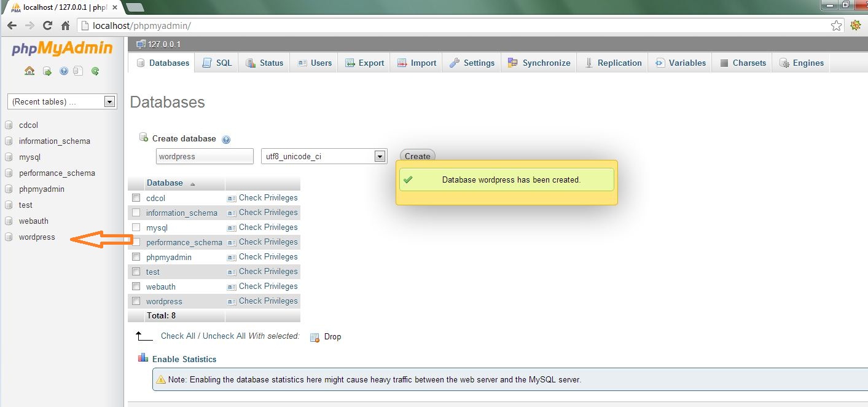Click the browser home icon
This screenshot has width=868, height=407.
pyautogui.click(x=65, y=25)
